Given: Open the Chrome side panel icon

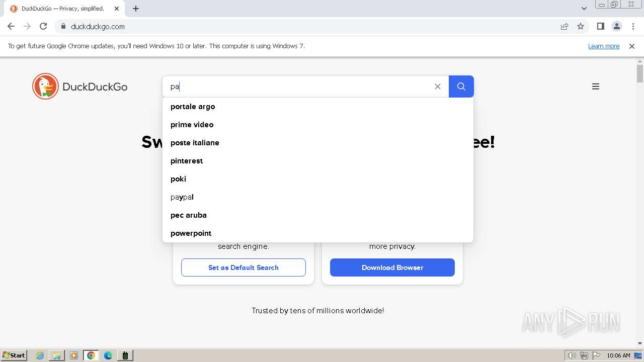Looking at the screenshot, I should click(x=601, y=27).
